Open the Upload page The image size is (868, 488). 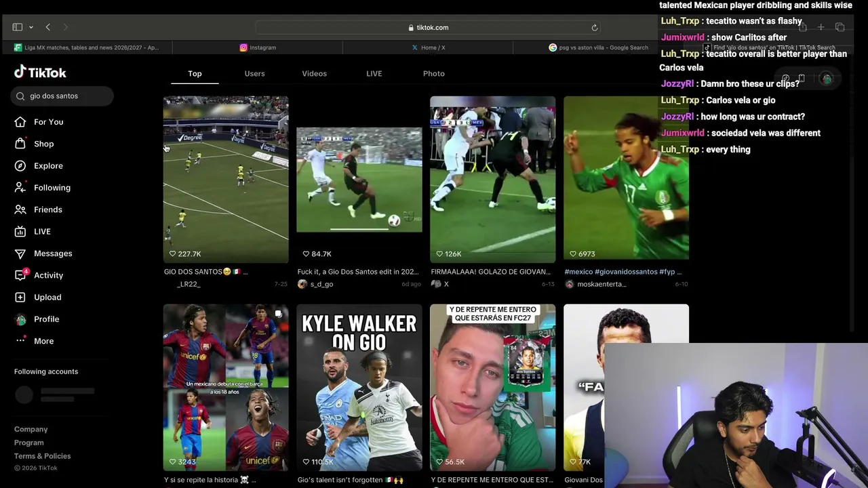pyautogui.click(x=39, y=297)
